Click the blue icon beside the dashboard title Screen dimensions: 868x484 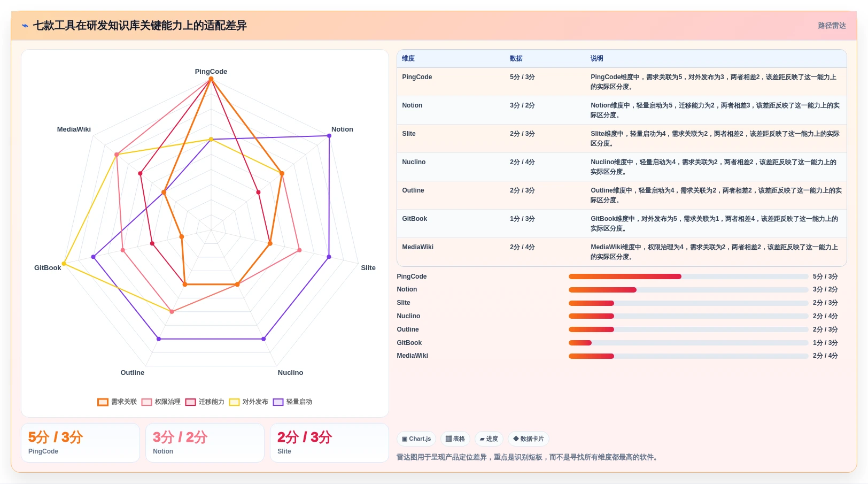click(x=25, y=26)
